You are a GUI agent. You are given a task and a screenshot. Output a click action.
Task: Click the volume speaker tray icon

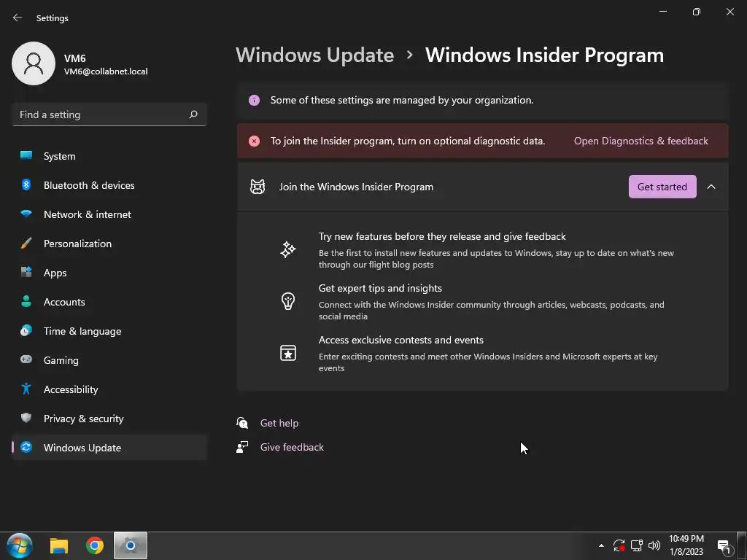654,545
